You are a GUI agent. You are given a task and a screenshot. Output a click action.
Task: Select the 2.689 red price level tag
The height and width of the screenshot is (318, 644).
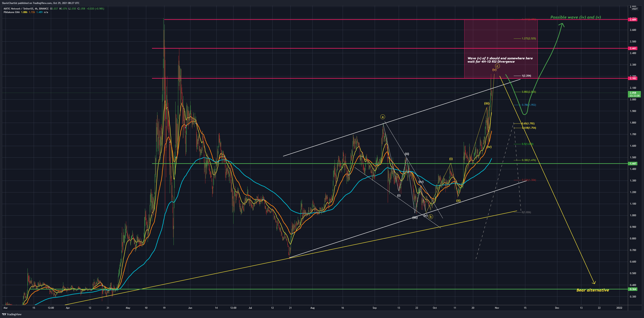[633, 19]
